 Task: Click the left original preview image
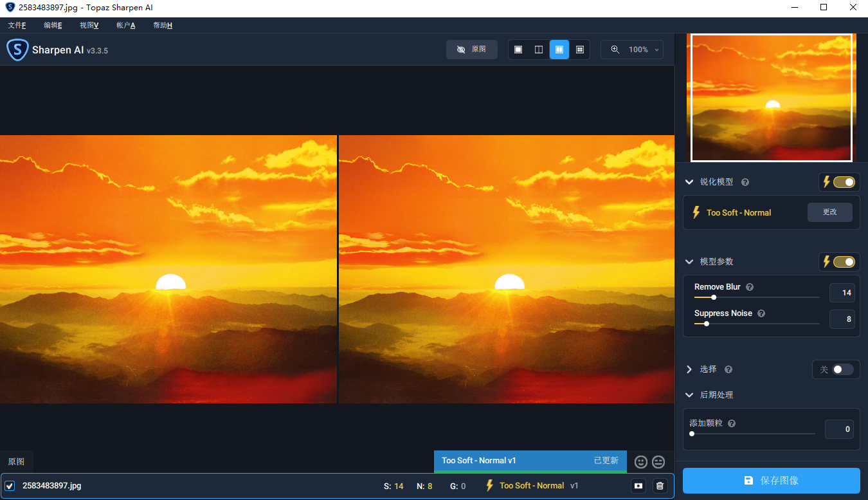(168, 269)
